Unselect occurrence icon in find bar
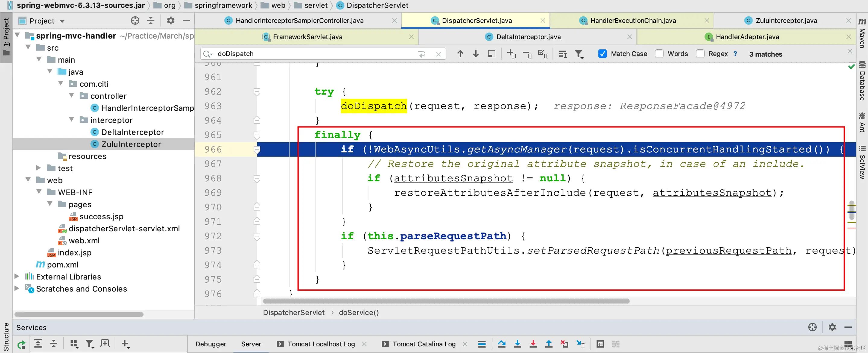The image size is (868, 353). tap(527, 54)
